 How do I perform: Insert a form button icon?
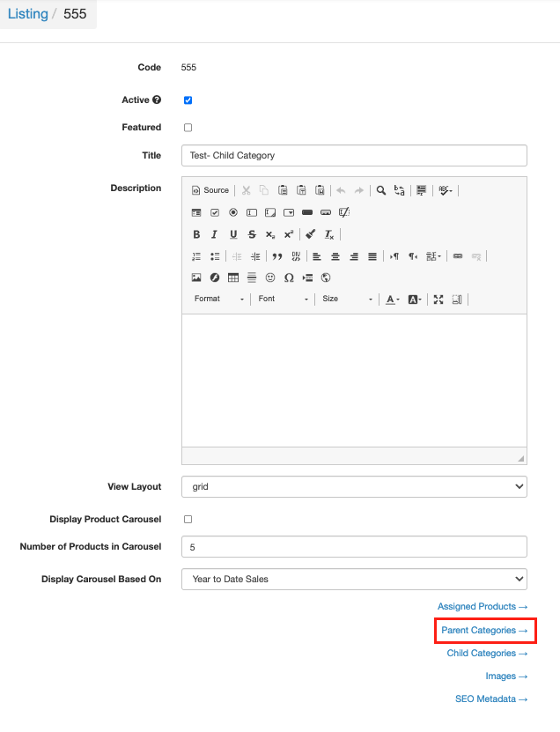pyautogui.click(x=307, y=213)
